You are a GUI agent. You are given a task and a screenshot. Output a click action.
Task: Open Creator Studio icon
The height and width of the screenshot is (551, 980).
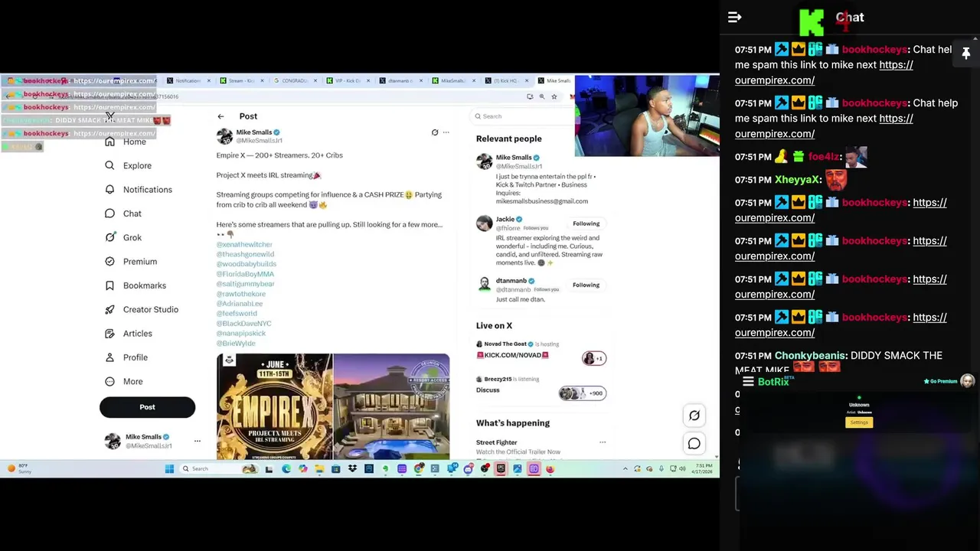109,309
